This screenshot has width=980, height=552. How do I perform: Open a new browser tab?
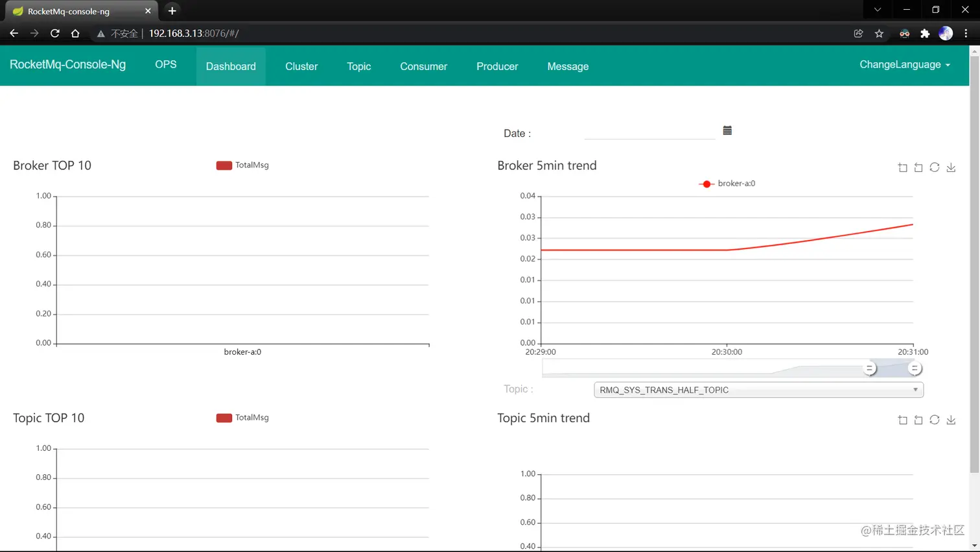pos(172,11)
